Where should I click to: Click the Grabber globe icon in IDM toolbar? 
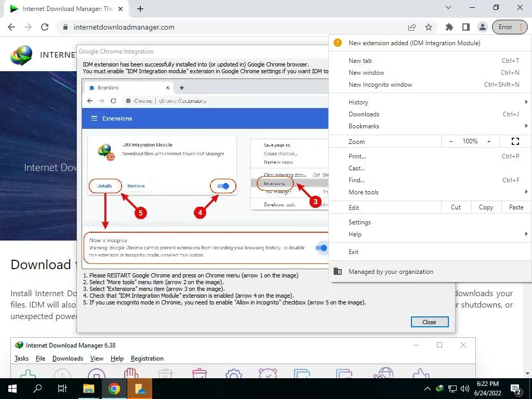tap(384, 373)
